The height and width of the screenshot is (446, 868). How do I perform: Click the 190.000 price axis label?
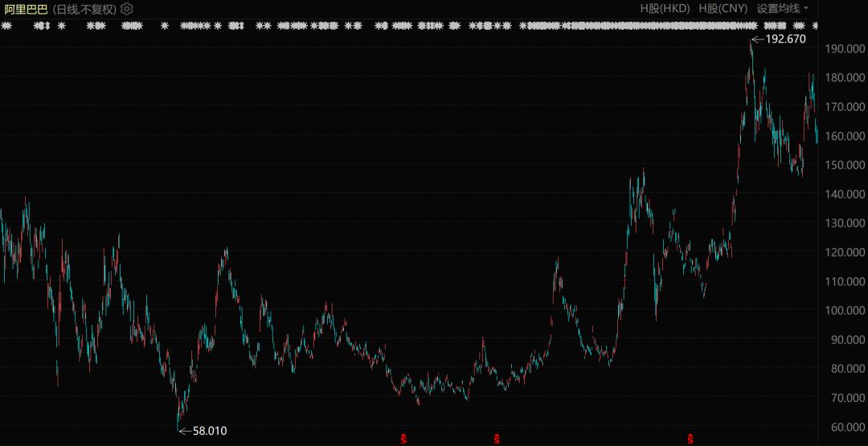[x=845, y=49]
